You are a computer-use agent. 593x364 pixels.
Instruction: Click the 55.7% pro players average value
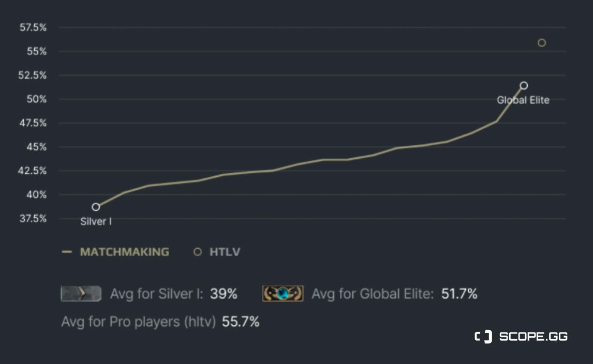click(x=241, y=322)
